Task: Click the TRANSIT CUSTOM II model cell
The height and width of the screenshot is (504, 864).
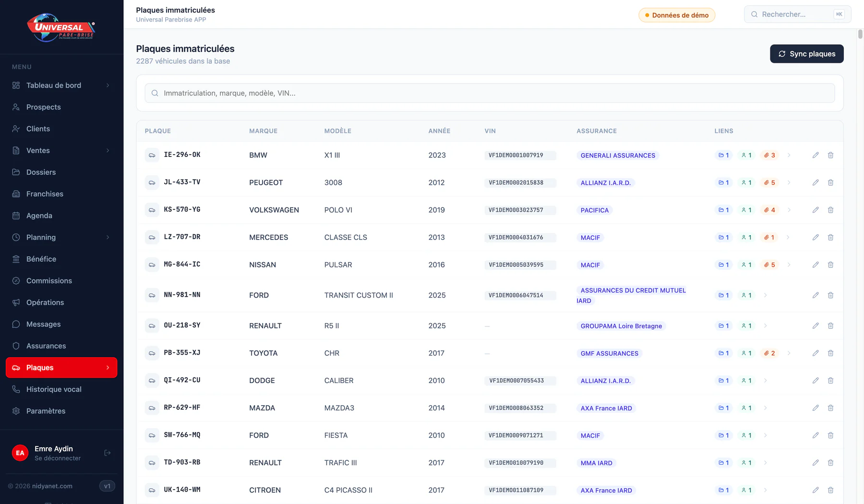Action: click(359, 295)
